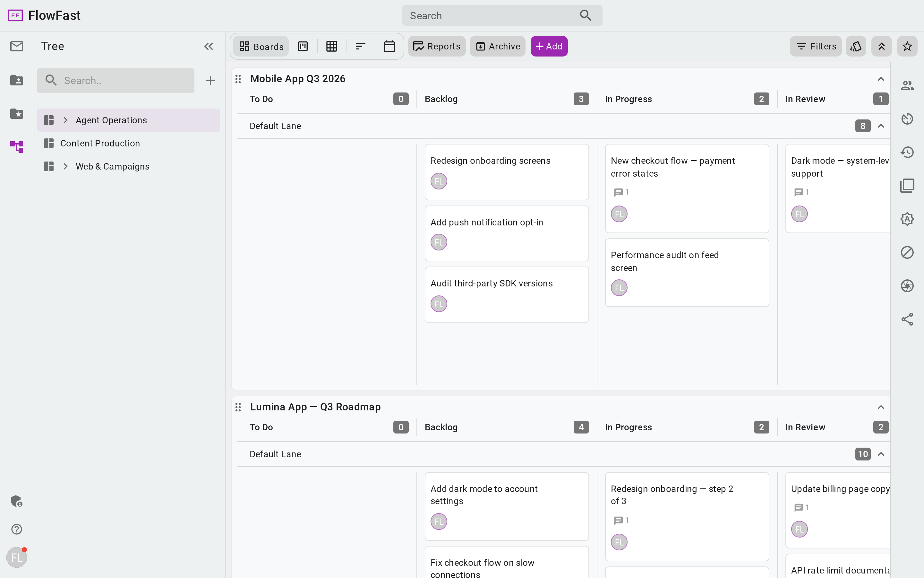Screen dimensions: 924x578
Task: Open card Dark mode system-level support
Action: click(838, 188)
